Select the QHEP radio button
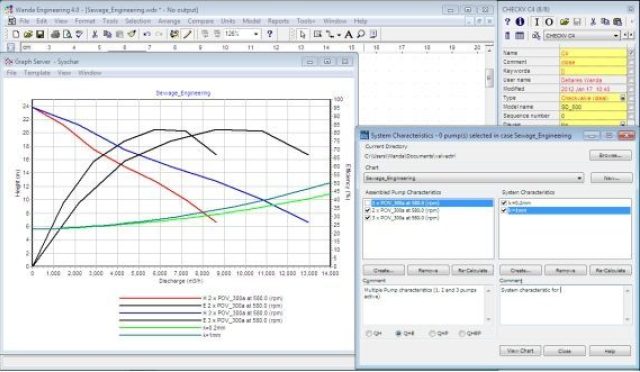This screenshot has width=640, height=372. tap(462, 333)
